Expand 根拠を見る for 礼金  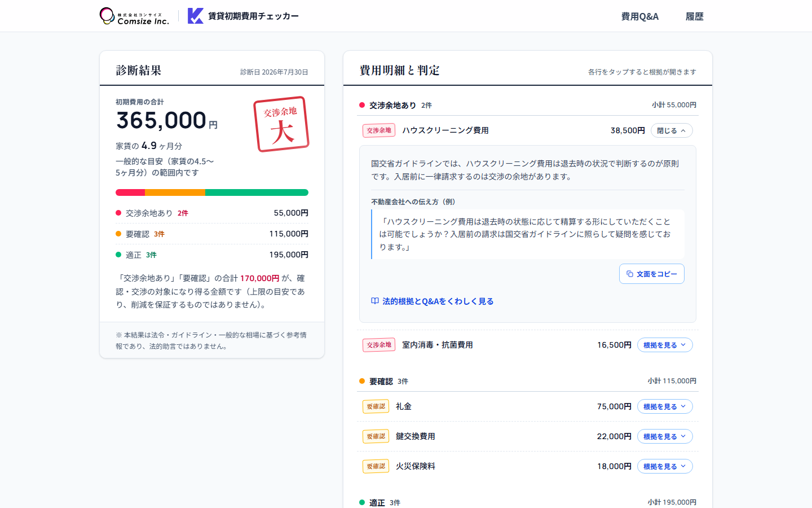coord(665,406)
